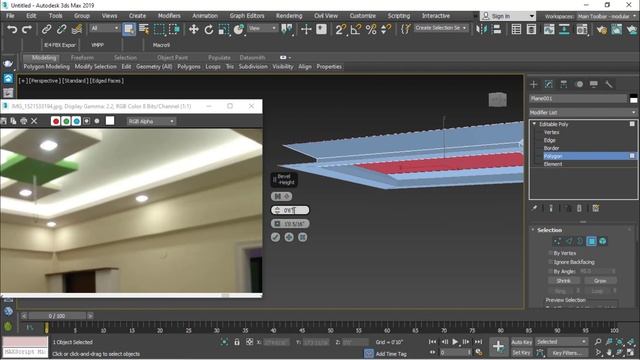This screenshot has height=360, width=640.
Task: Collapse the Editable Poly tree
Action: point(534,124)
